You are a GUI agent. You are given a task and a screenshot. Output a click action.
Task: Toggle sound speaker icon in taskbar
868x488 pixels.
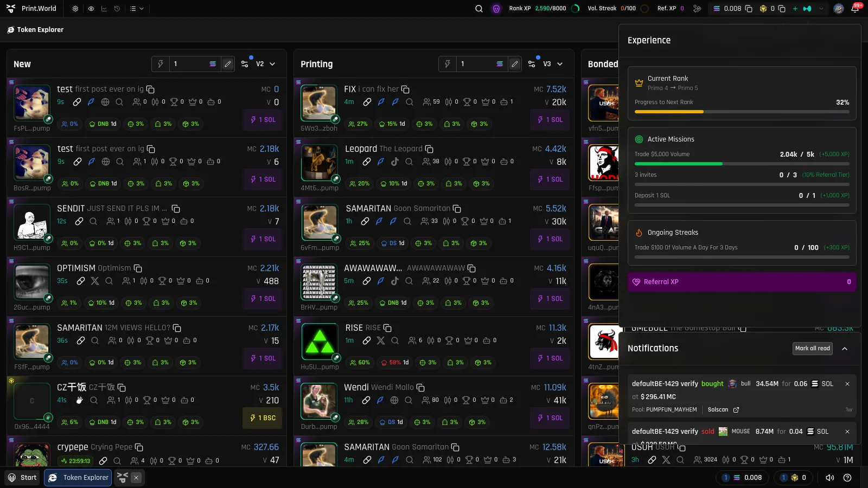click(830, 478)
